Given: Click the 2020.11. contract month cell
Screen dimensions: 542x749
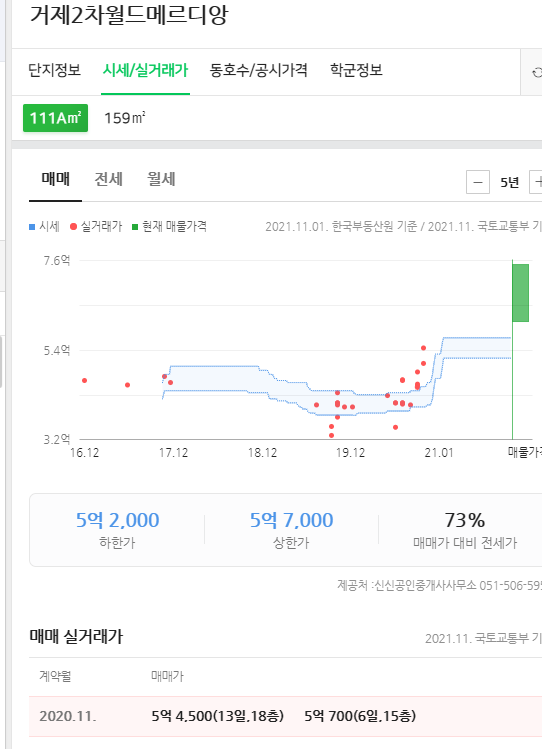Looking at the screenshot, I should click(x=68, y=716).
